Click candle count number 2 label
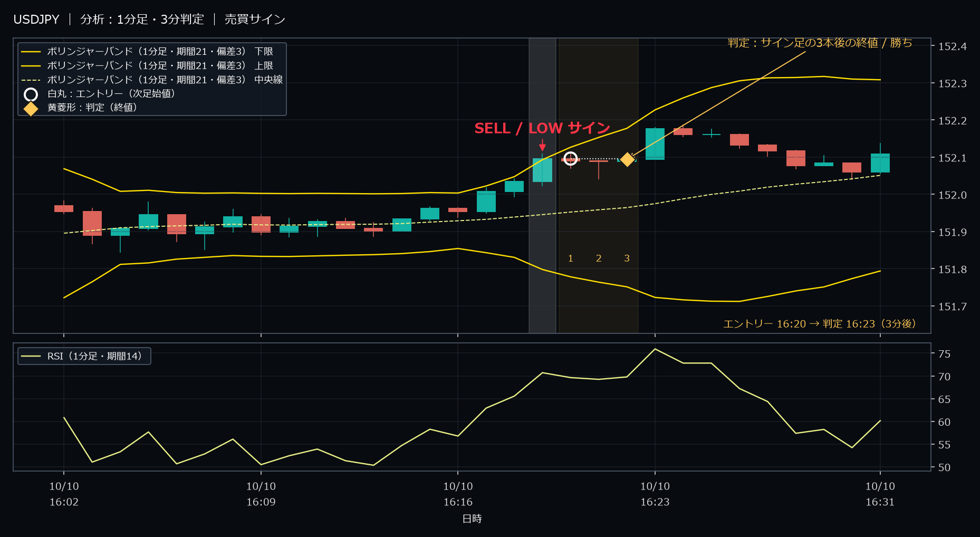980x537 pixels. pos(599,258)
